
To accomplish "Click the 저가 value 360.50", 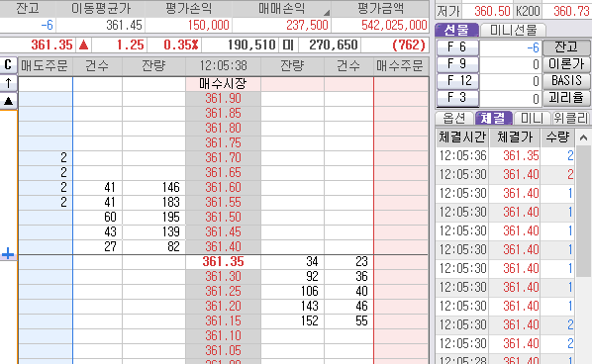I will click(492, 11).
